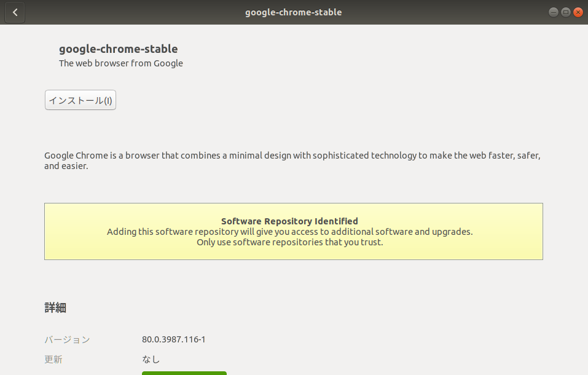Close the window with the orange button

[x=578, y=12]
